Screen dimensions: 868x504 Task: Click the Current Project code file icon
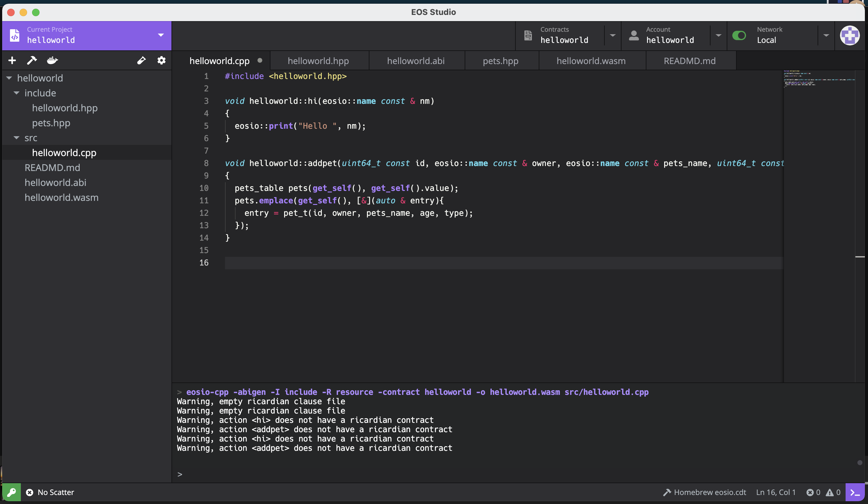click(14, 35)
